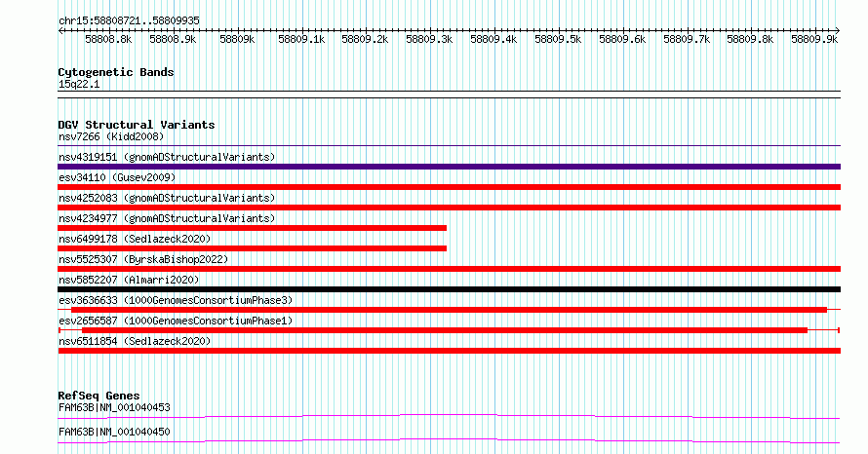
Task: Click the 58809.1k ruler tick label
Action: tap(301, 39)
